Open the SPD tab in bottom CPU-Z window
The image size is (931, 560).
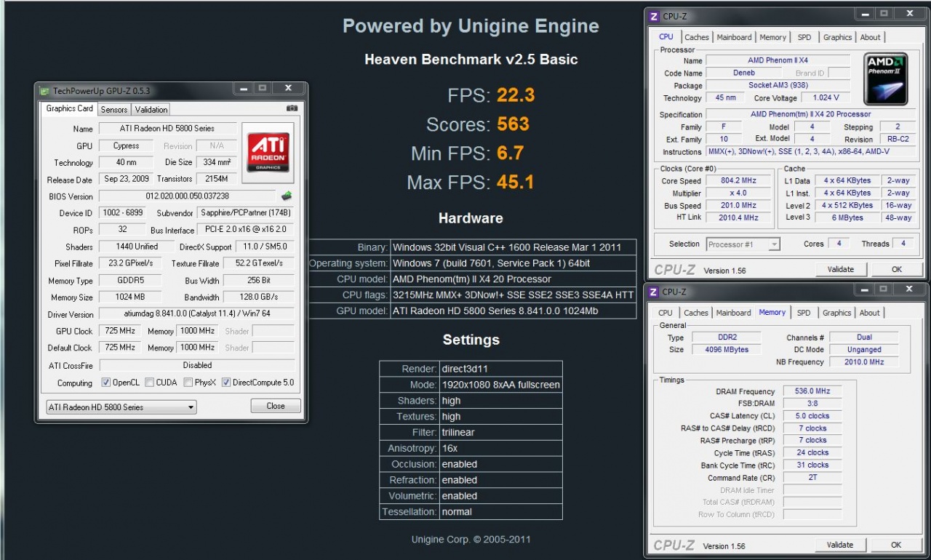coord(804,313)
